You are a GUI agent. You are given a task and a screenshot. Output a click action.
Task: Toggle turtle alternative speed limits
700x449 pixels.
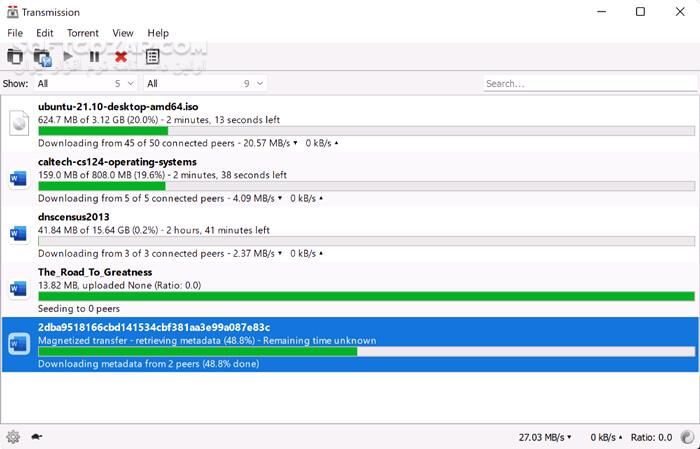tap(37, 437)
